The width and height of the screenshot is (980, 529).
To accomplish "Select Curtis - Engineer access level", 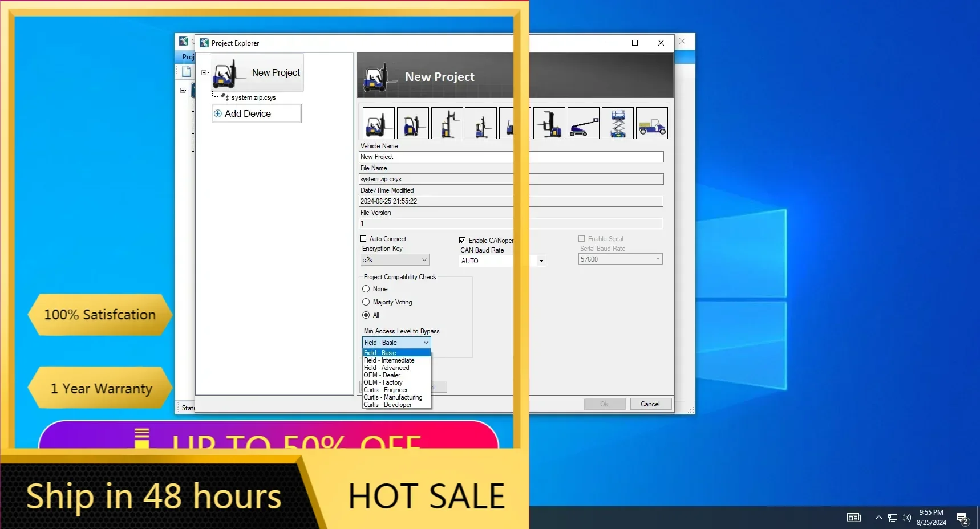I will coord(386,390).
